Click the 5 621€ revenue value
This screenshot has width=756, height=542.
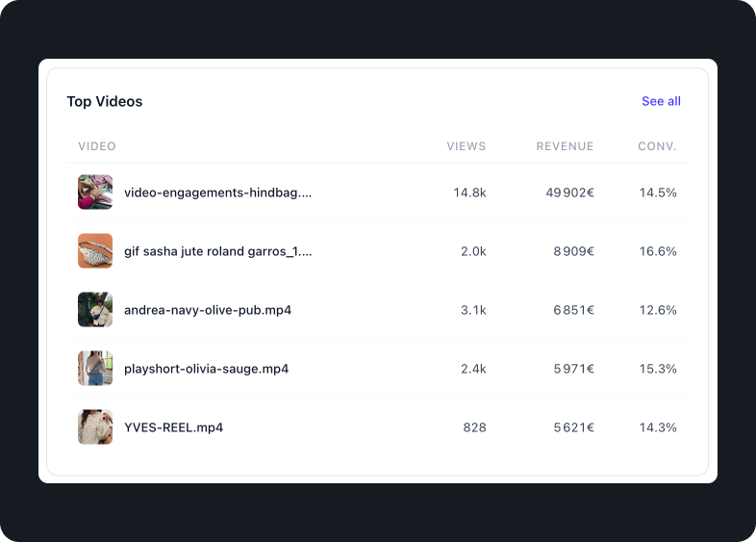tap(573, 427)
